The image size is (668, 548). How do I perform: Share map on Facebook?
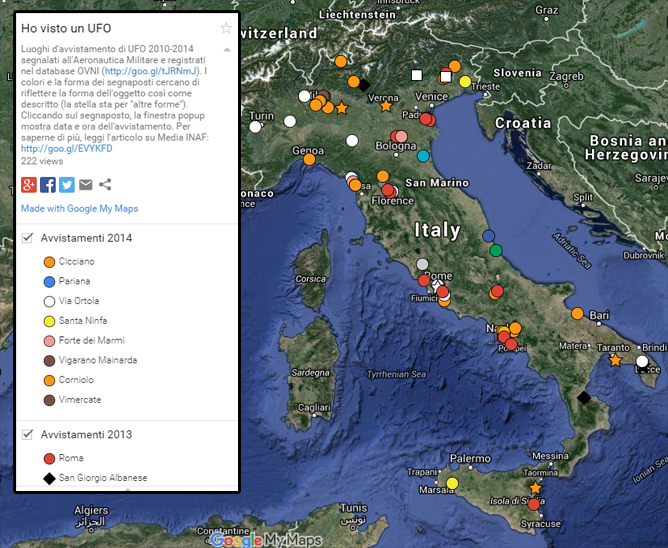48,184
